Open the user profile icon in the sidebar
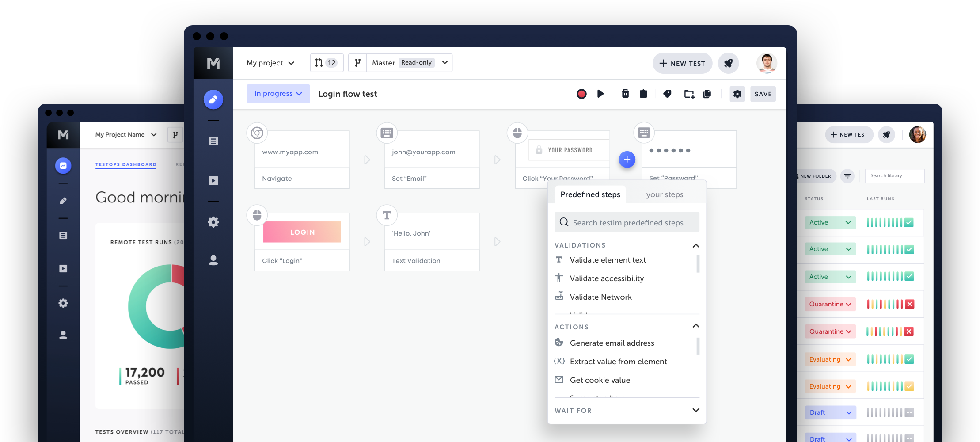 click(213, 261)
